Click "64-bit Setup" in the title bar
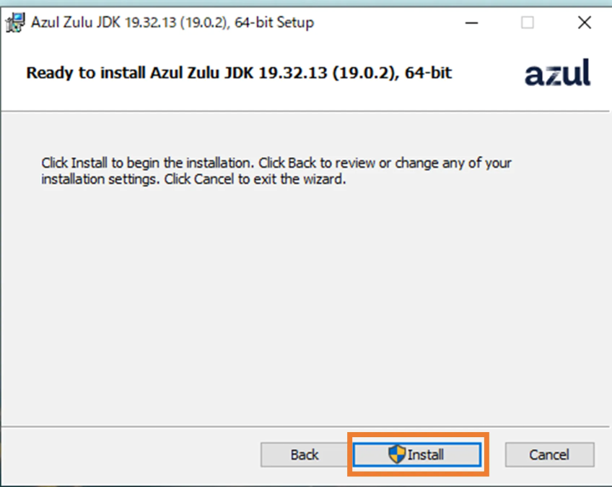The width and height of the screenshot is (612, 487). click(x=272, y=22)
